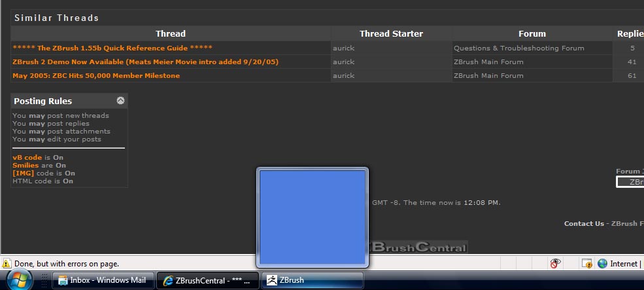Click 'You may post replies' text
Image resolution: width=644 pixels, height=290 pixels.
(51, 124)
